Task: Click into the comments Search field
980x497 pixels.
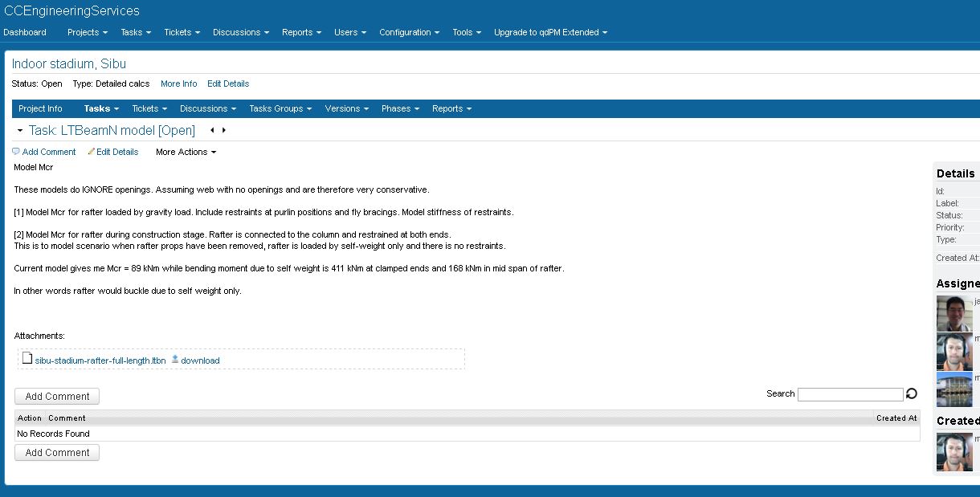Action: tap(850, 394)
